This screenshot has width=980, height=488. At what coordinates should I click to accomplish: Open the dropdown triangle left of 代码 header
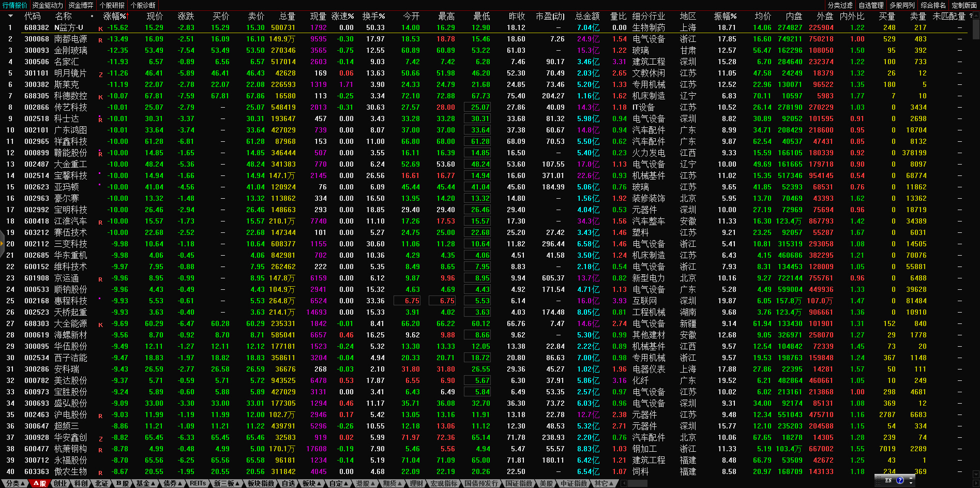10,17
